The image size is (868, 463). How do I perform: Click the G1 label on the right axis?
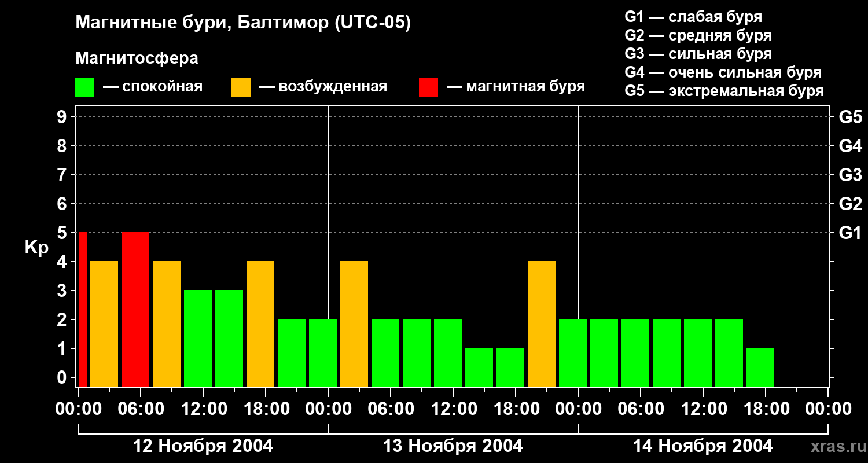(x=850, y=233)
